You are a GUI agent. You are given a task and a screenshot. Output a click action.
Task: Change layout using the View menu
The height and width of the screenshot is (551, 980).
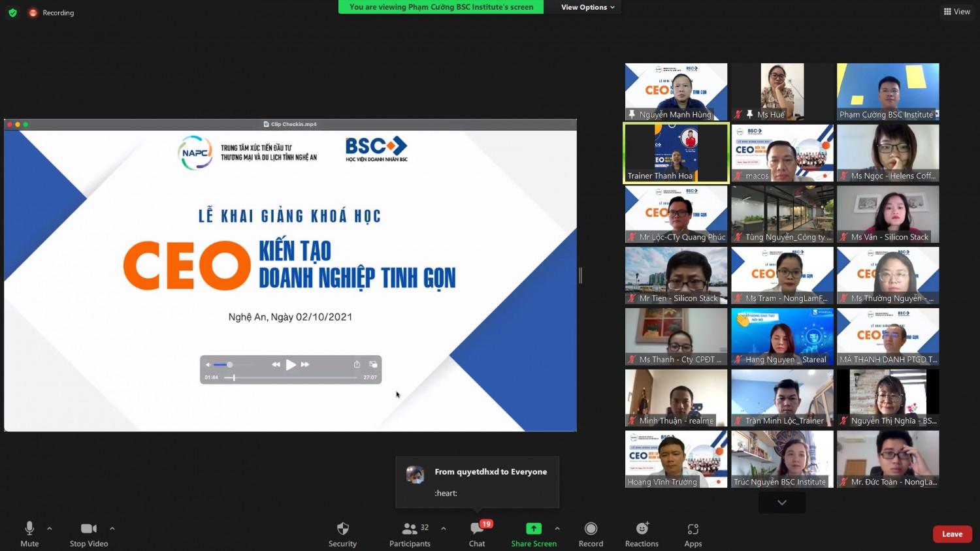(x=956, y=12)
